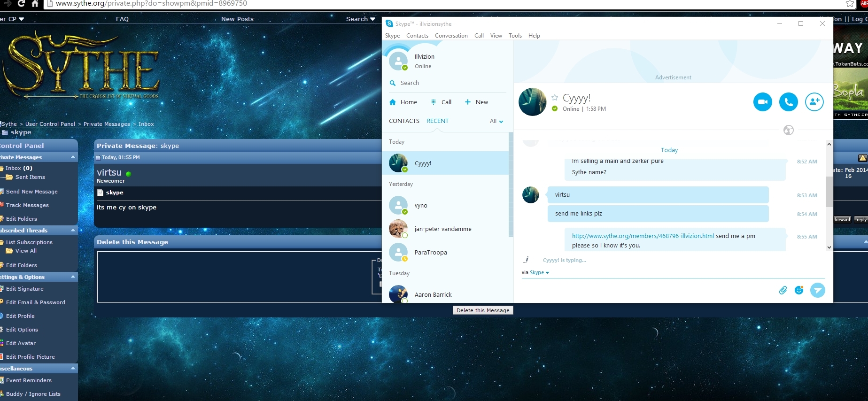Bookmark this page with the star icon

(x=850, y=4)
